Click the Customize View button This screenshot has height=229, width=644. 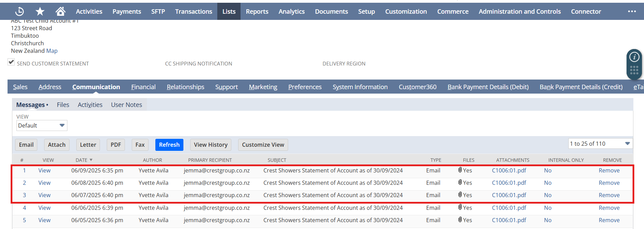coord(263,145)
